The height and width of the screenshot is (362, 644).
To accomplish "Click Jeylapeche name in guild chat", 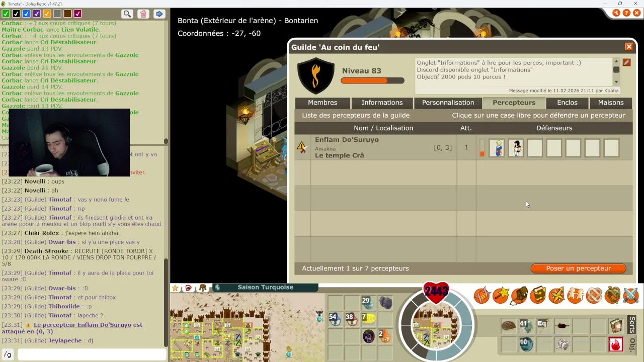I will (65, 340).
